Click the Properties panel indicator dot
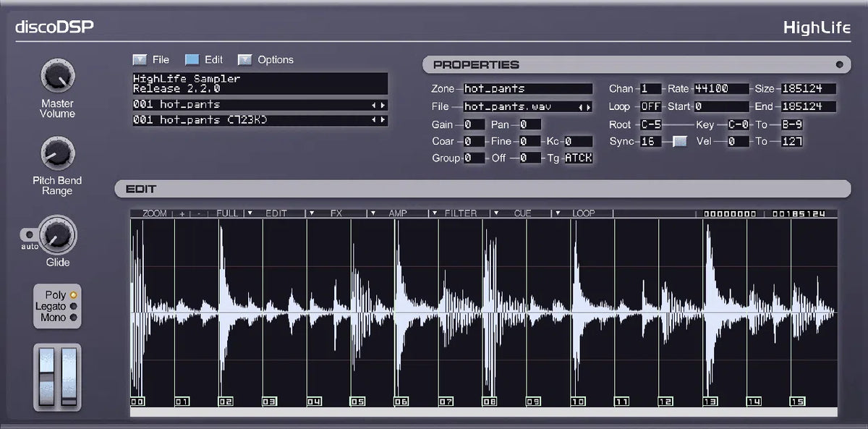868x429 pixels. pos(839,65)
